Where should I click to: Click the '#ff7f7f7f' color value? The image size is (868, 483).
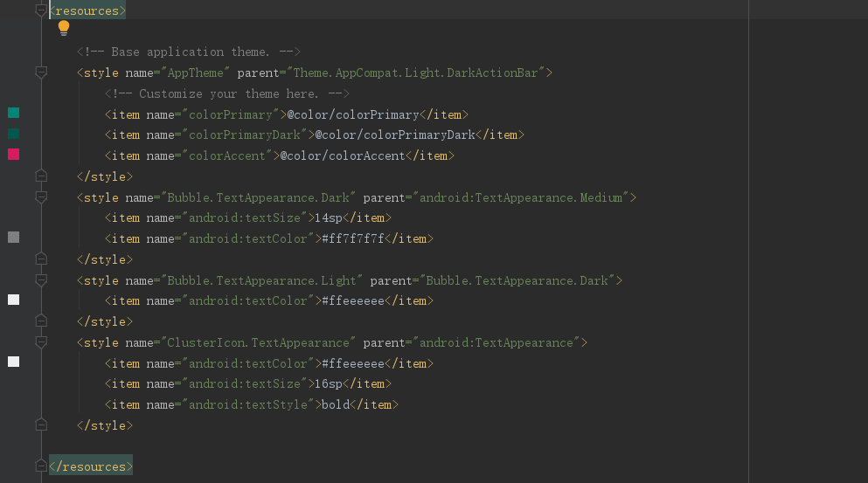[353, 239]
